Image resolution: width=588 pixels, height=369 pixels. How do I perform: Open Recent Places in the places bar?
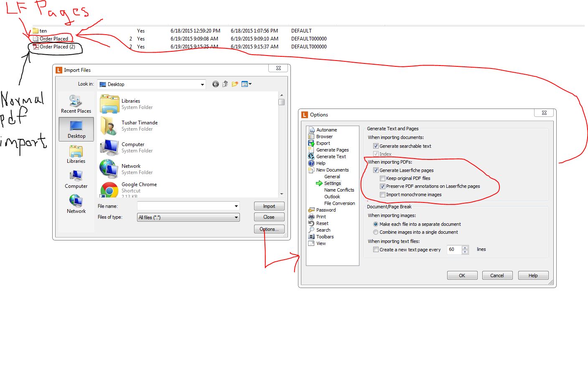[76, 104]
